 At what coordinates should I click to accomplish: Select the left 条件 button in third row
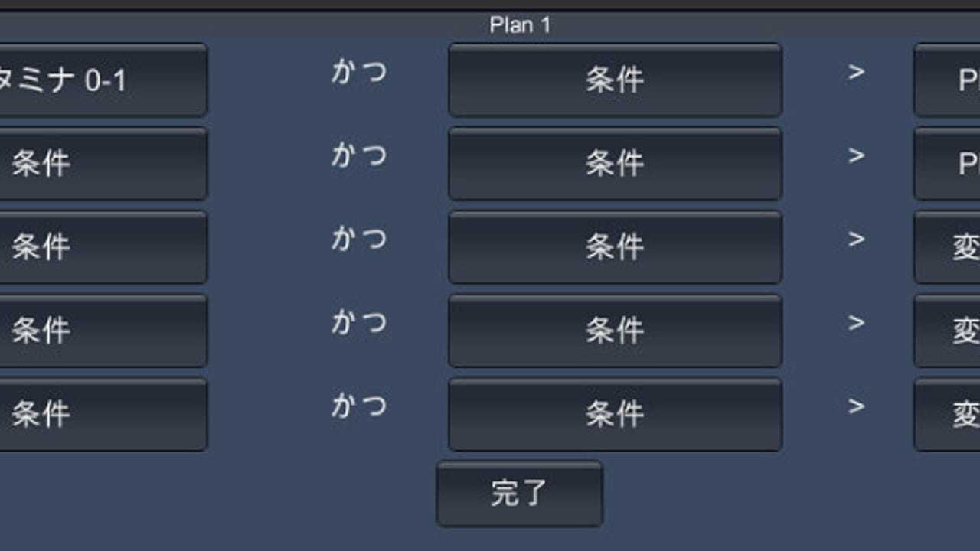(103, 246)
